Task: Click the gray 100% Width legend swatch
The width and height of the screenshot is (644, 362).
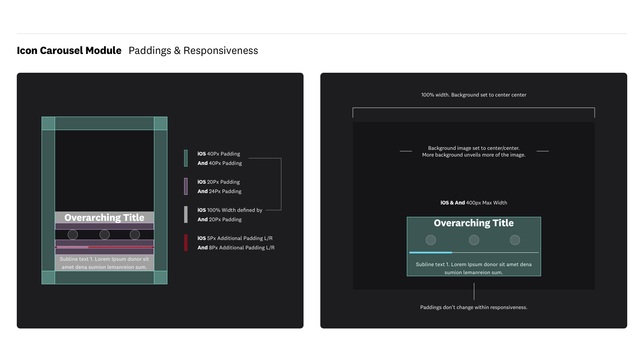Action: click(x=186, y=215)
